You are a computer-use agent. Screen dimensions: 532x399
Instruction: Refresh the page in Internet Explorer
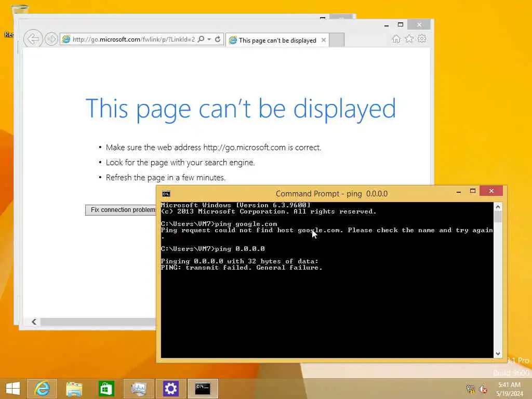[x=218, y=39]
